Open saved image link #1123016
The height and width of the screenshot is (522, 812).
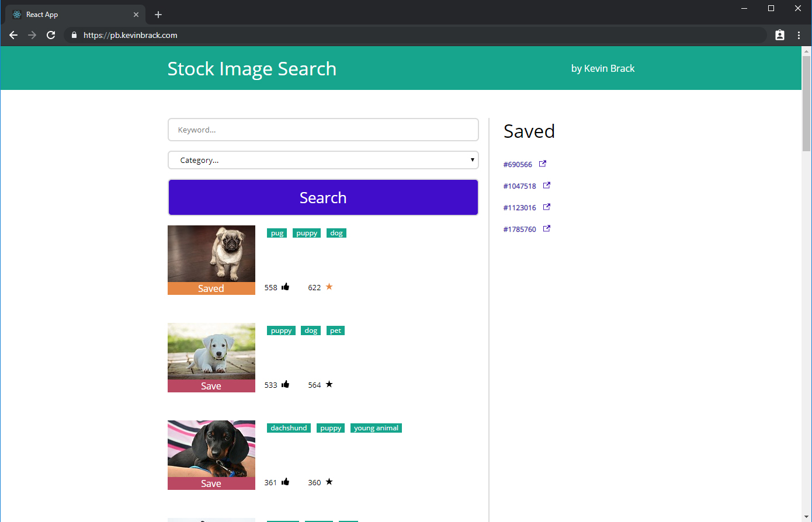click(x=519, y=208)
